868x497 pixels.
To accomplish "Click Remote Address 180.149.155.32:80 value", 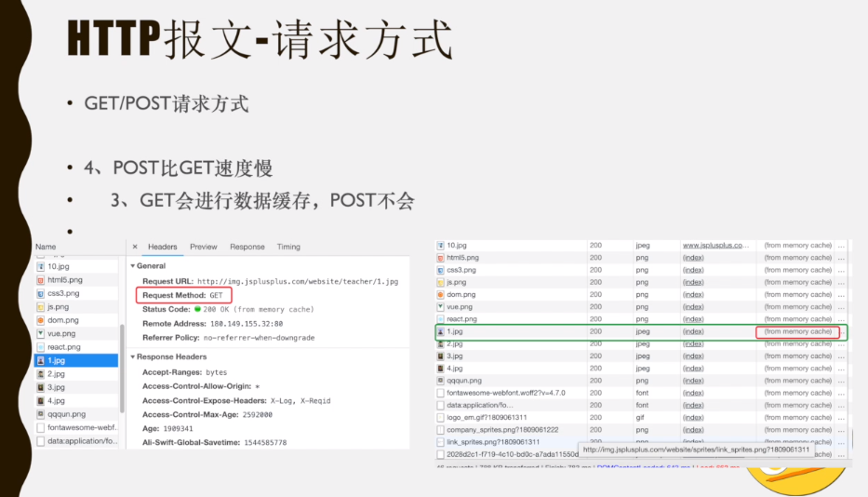I will pyautogui.click(x=247, y=324).
